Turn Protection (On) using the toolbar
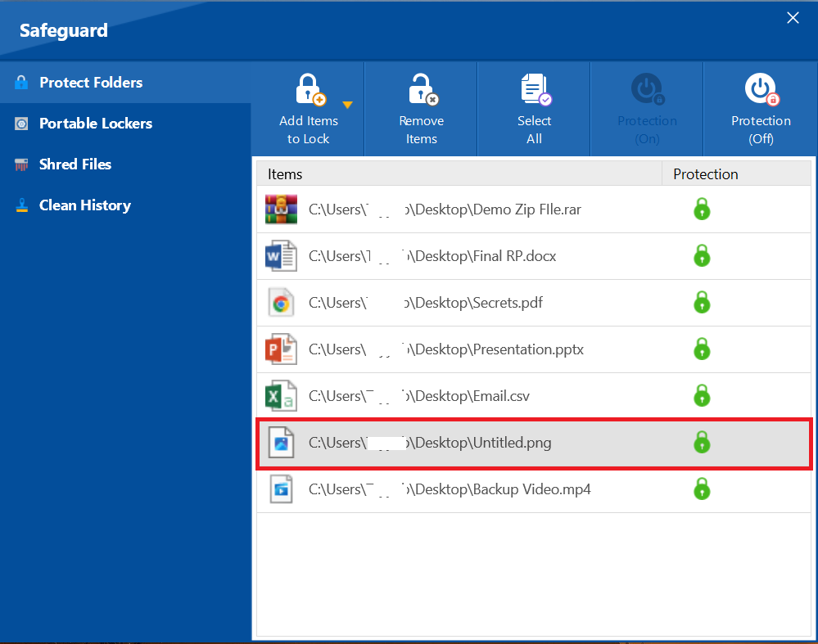The width and height of the screenshot is (818, 644). (x=647, y=109)
